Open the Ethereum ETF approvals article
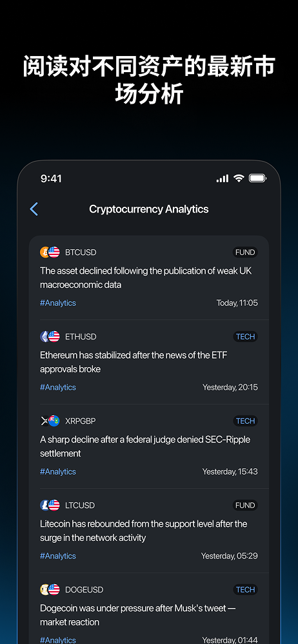 point(134,362)
